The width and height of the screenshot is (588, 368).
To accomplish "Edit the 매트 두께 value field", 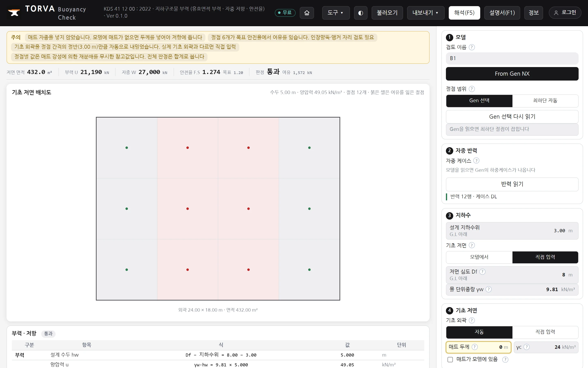I will pos(478,347).
